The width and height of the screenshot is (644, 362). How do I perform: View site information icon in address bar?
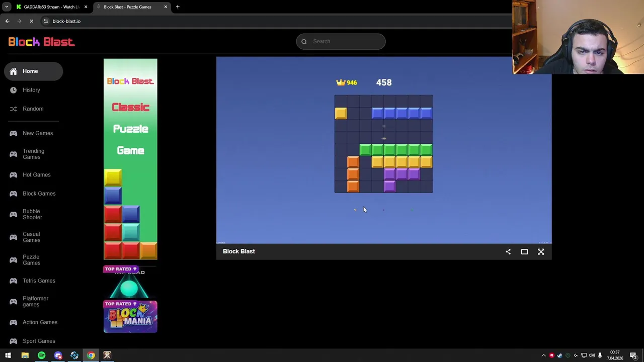point(46,21)
